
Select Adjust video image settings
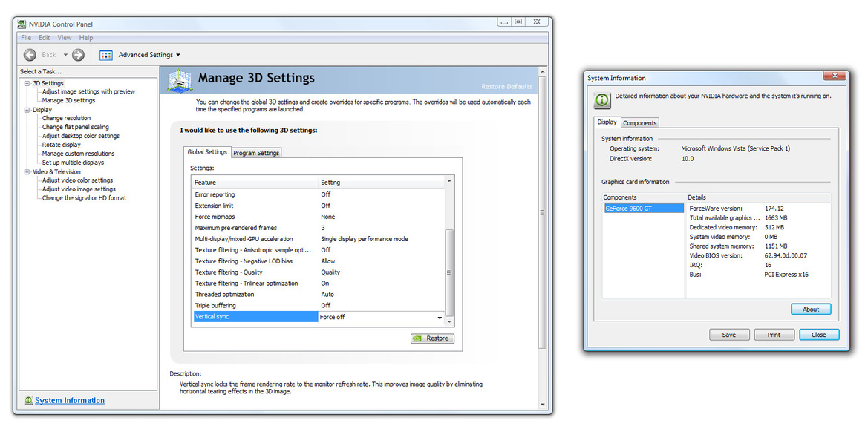tap(79, 189)
